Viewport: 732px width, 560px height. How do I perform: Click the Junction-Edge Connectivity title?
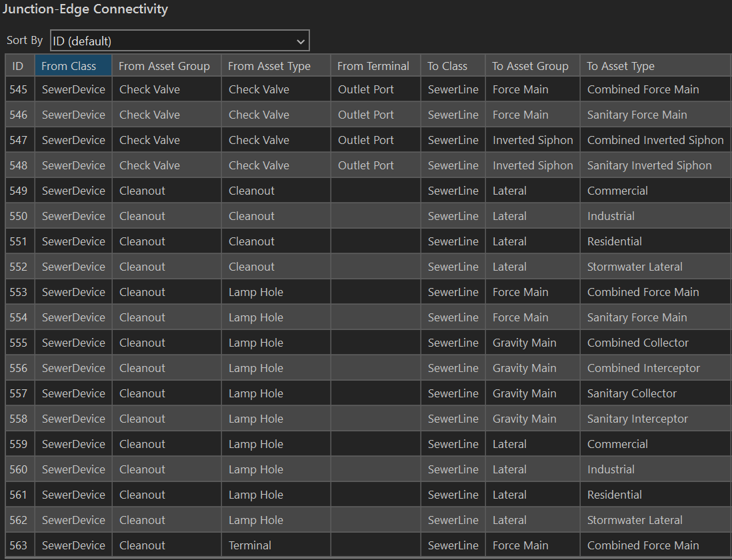(86, 9)
